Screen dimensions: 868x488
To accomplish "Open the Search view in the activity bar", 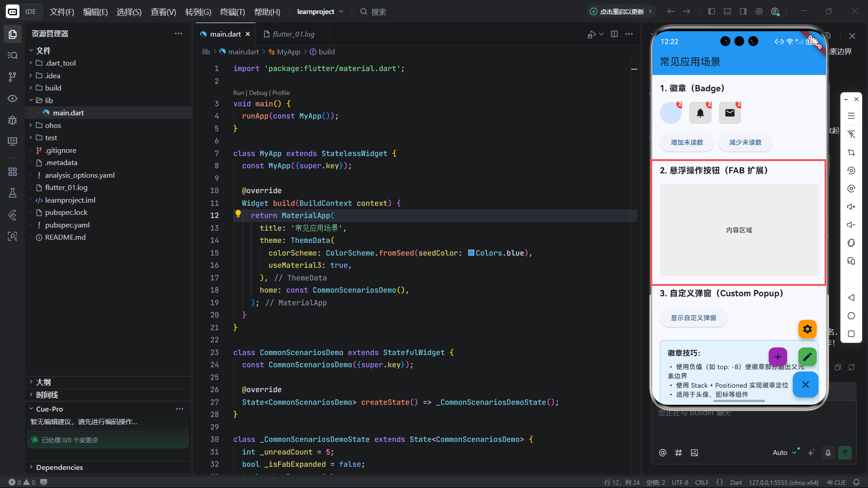I will 13,55.
